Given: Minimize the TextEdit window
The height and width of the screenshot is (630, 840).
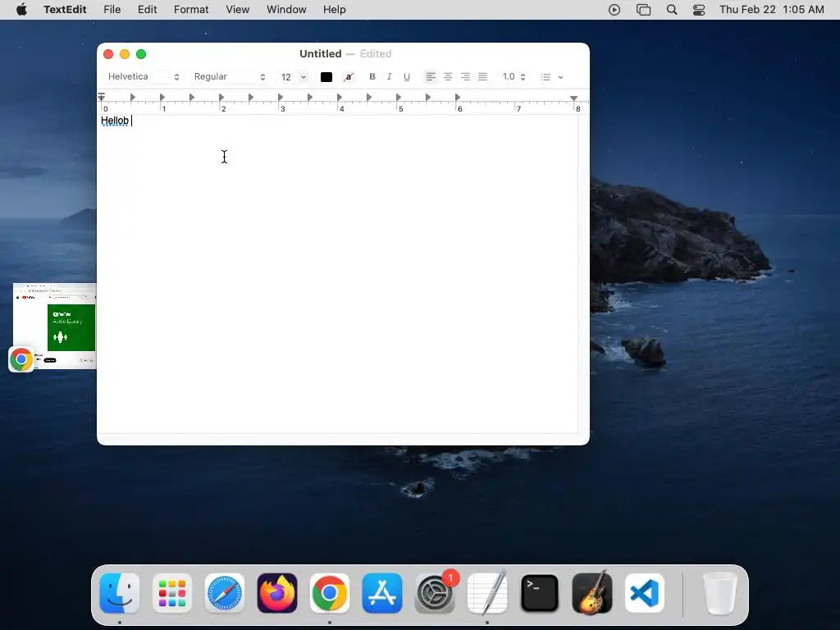Looking at the screenshot, I should (x=125, y=54).
